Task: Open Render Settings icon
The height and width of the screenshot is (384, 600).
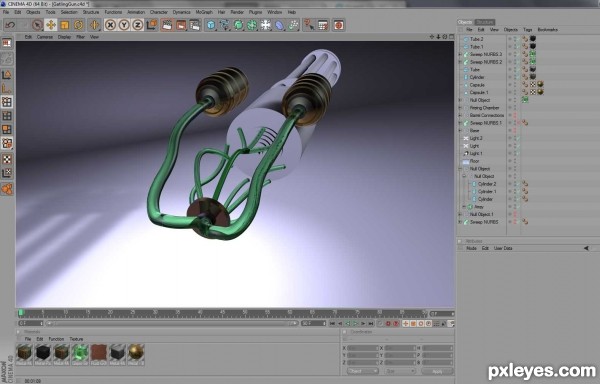Action: [x=195, y=25]
